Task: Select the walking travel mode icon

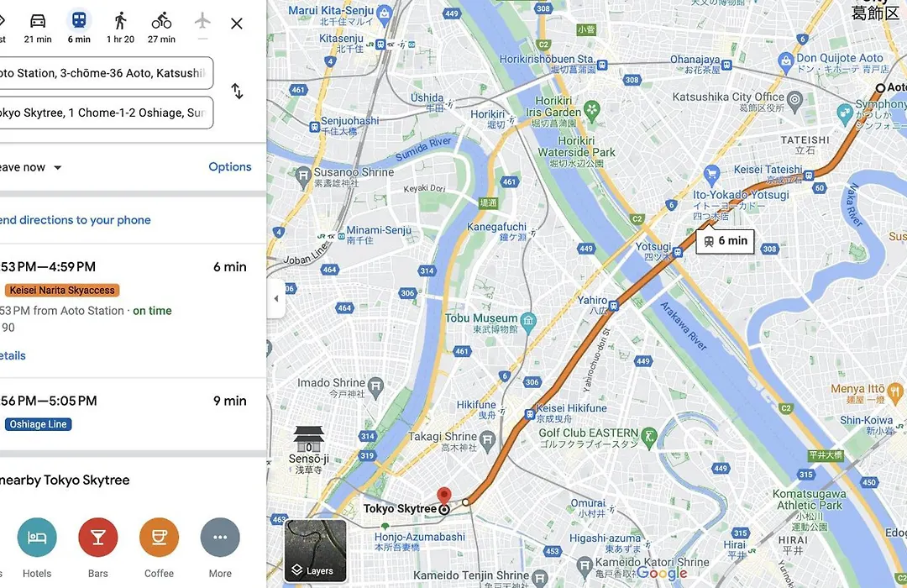Action: (120, 21)
